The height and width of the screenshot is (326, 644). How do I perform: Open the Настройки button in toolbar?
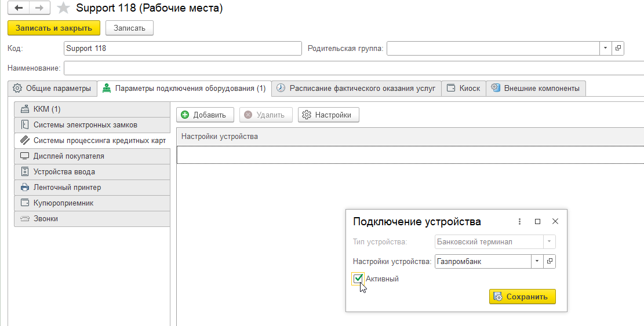[x=328, y=115]
